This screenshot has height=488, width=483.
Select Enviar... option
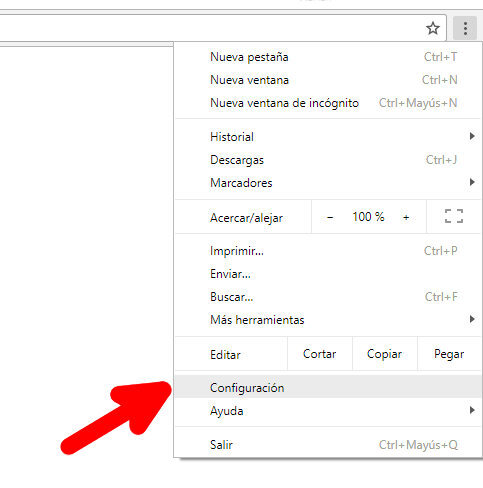(328, 274)
